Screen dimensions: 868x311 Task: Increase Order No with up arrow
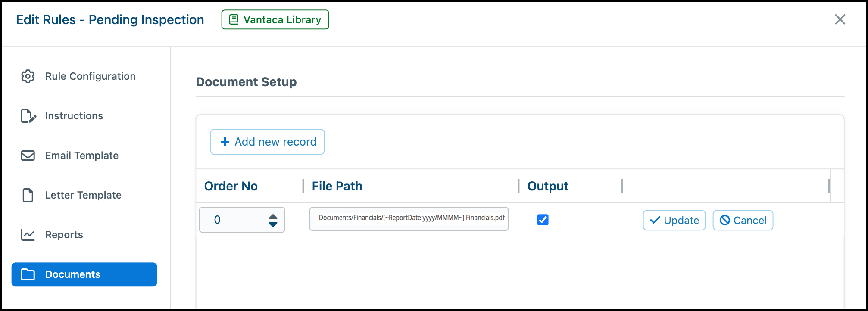273,217
